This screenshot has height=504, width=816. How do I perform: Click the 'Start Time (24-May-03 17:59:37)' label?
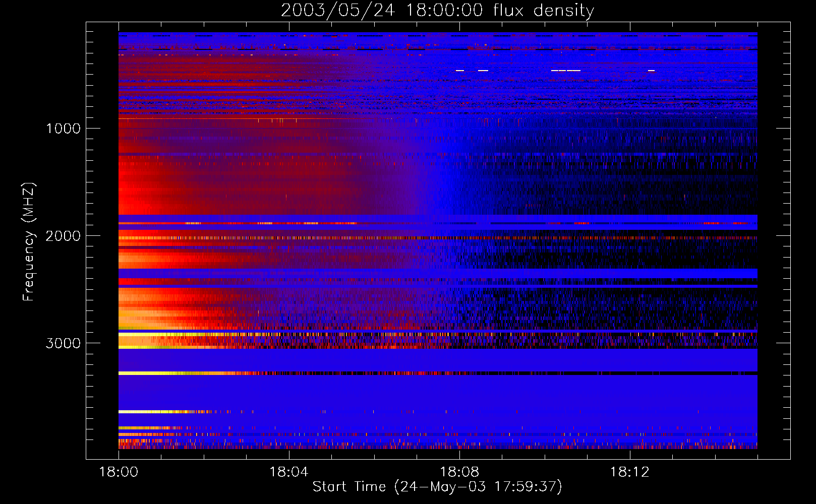pos(437,487)
